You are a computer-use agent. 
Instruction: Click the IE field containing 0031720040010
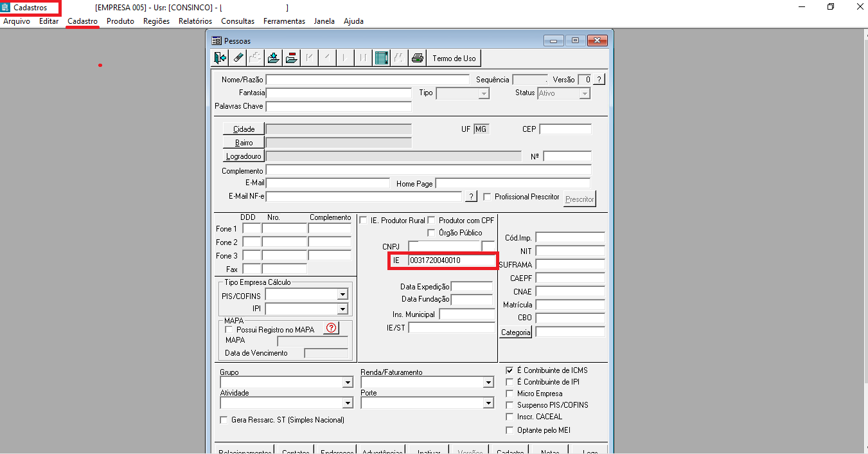[452, 260]
